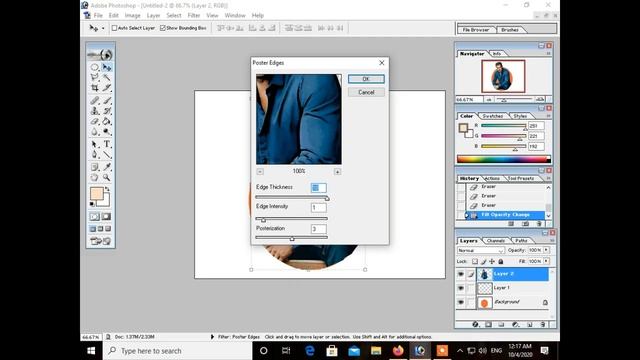Image resolution: width=640 pixels, height=360 pixels.
Task: Click add layer style icon
Action: (x=475, y=324)
